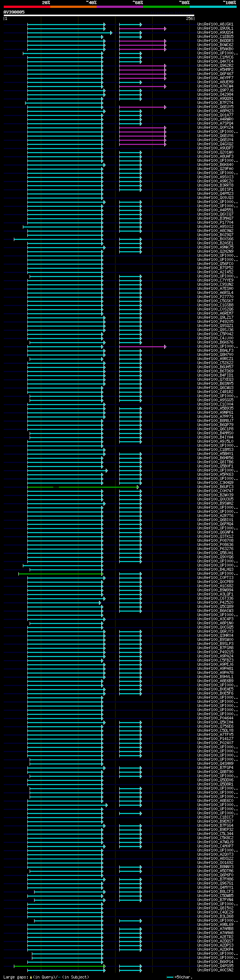The height and width of the screenshot is (980, 240).
Task: Select the UniRef100_C1EBG5 label
Action: [215, 37]
